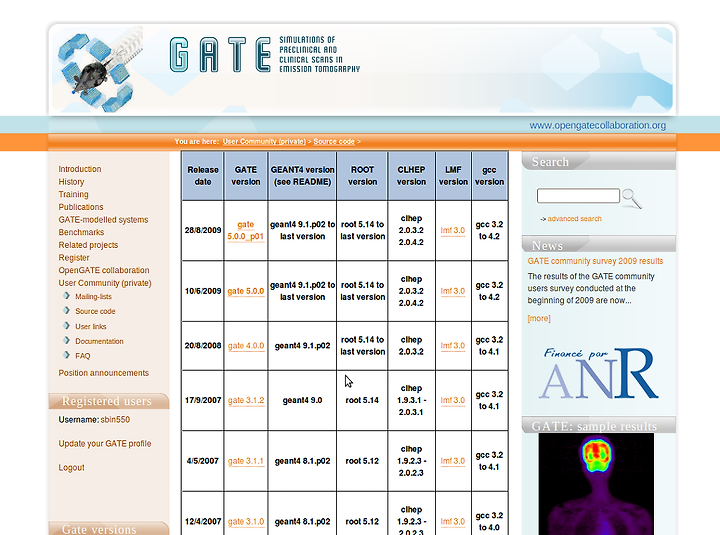Open the FAQ submenu item
Viewport: 720px width, 535px height.
click(x=83, y=356)
